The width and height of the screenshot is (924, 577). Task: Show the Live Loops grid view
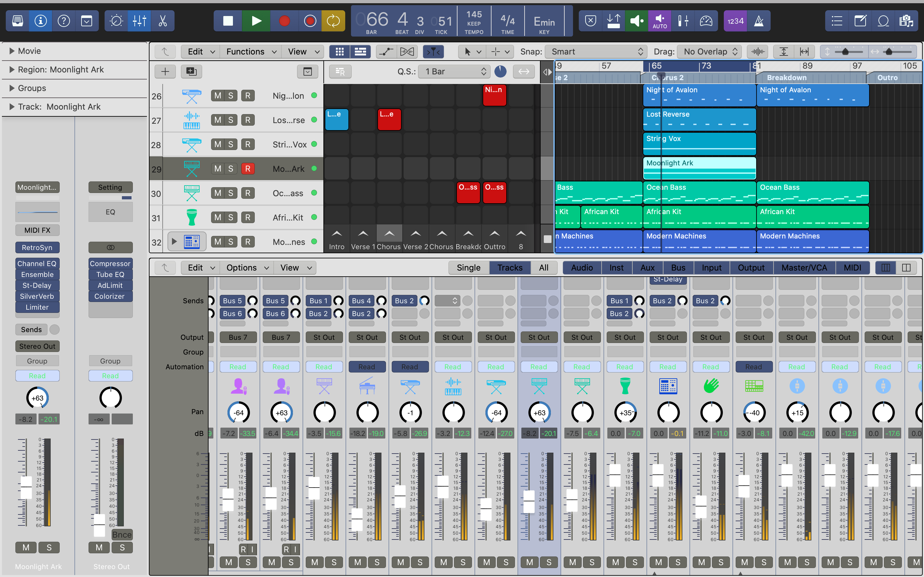339,52
